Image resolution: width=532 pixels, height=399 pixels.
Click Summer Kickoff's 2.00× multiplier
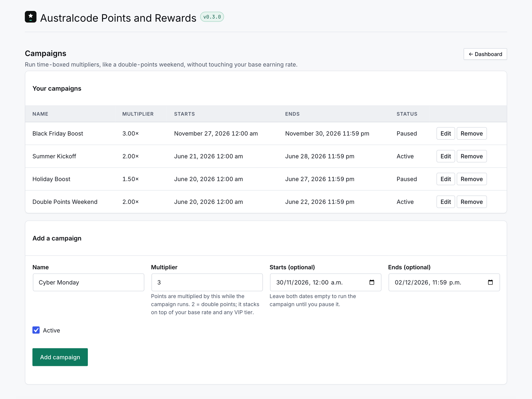point(130,156)
